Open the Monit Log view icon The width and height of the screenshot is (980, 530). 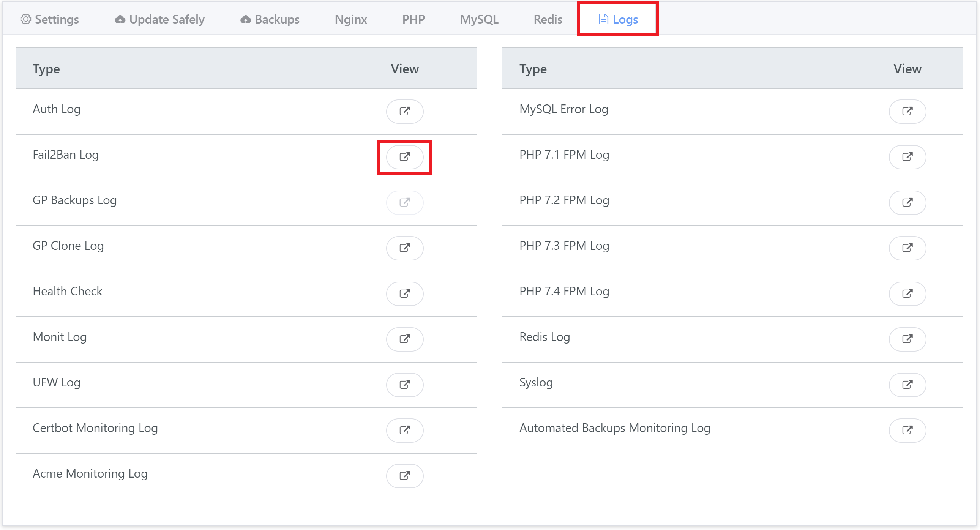click(x=405, y=339)
